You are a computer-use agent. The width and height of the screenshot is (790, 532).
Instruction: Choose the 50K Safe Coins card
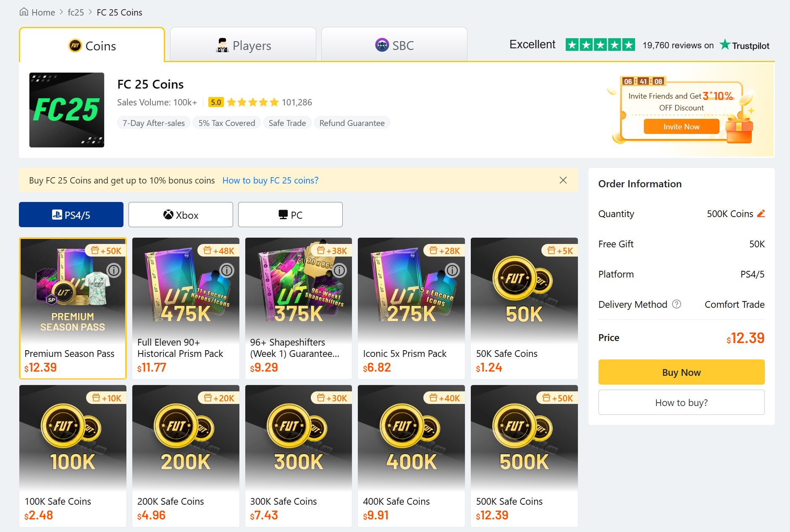pyautogui.click(x=524, y=308)
